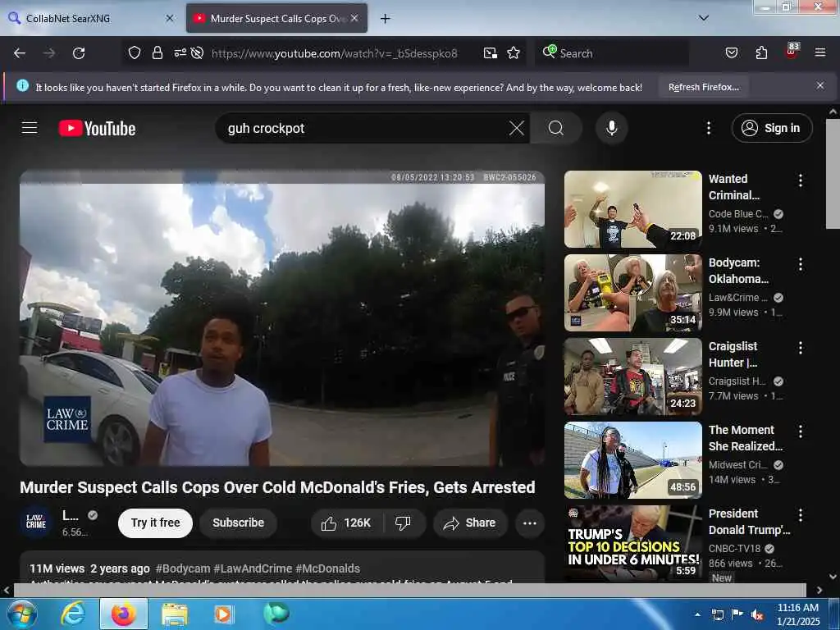Click the horizontal scrollbar at page bottom
Image resolution: width=840 pixels, height=630 pixels.
(410, 590)
